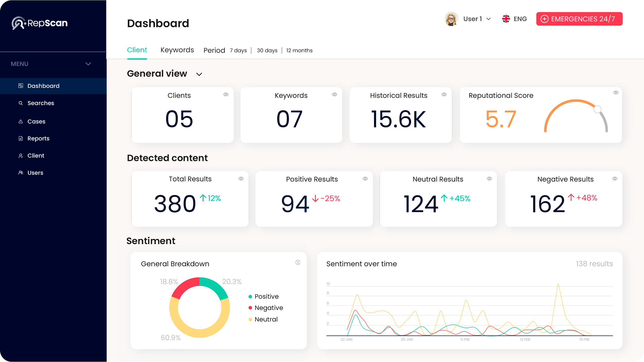Expand the General view dropdown arrow
Image resolution: width=644 pixels, height=362 pixels.
coord(199,74)
